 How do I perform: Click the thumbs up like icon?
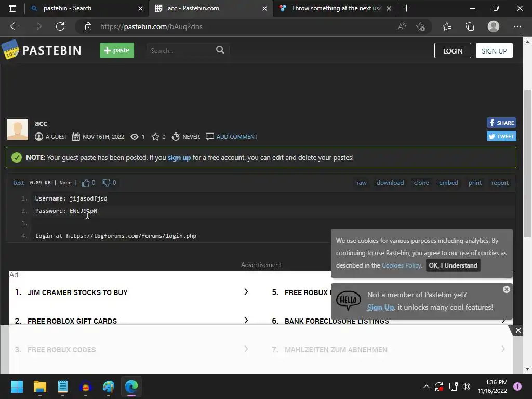point(86,183)
